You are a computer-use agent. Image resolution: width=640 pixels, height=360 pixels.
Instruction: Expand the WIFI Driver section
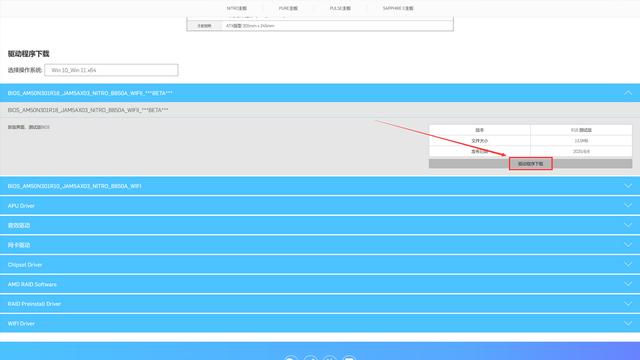tap(320, 323)
